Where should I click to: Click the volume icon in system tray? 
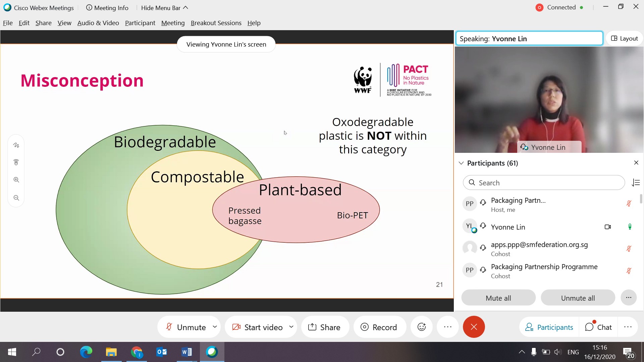(557, 352)
